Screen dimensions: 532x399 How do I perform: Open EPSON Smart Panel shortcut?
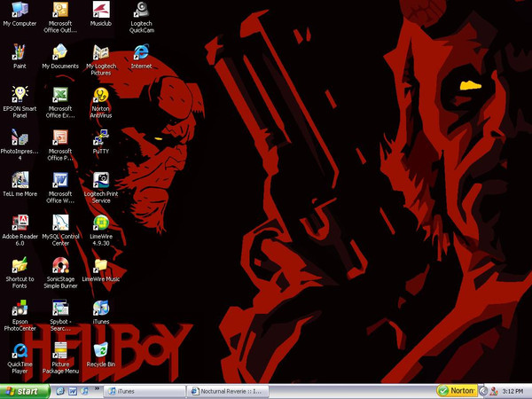tap(20, 102)
